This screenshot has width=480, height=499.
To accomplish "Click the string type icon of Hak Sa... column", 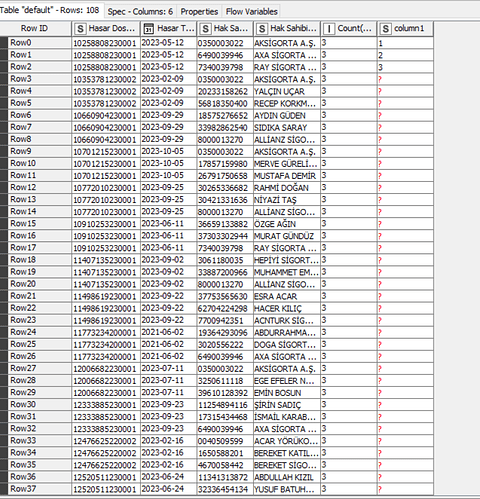I will click(206, 29).
